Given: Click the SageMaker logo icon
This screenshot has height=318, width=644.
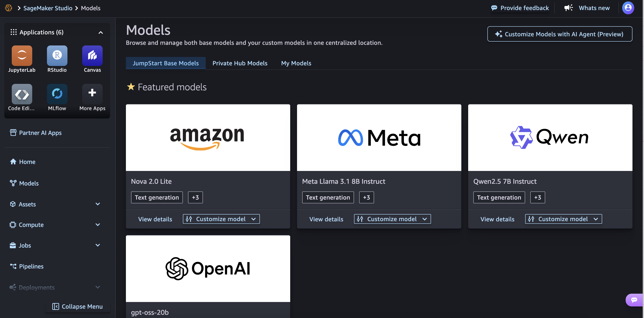Looking at the screenshot, I should click(x=9, y=8).
